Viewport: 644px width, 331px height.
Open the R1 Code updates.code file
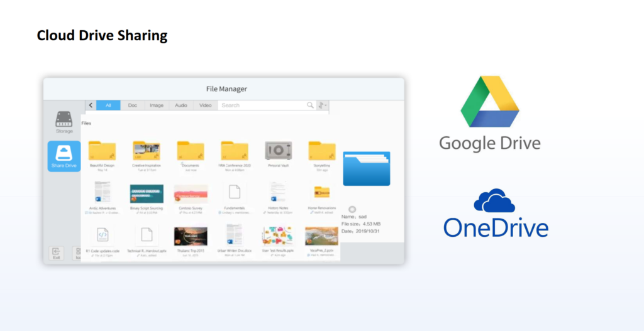click(102, 236)
